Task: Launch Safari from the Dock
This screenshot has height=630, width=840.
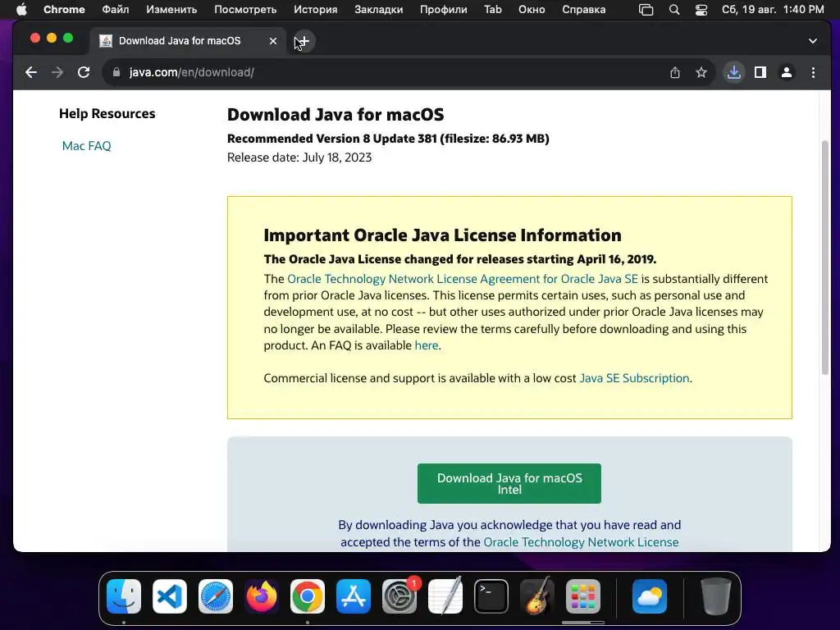Action: [x=216, y=596]
